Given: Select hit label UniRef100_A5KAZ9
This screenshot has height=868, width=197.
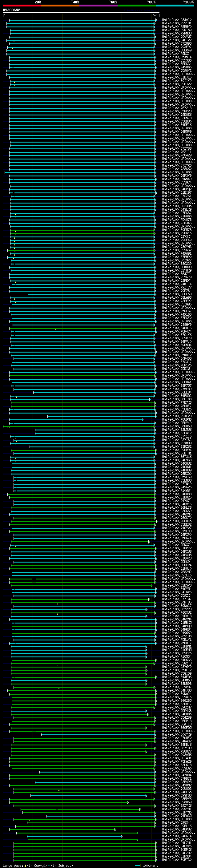Looking at the screenshot, I should coord(176,761).
